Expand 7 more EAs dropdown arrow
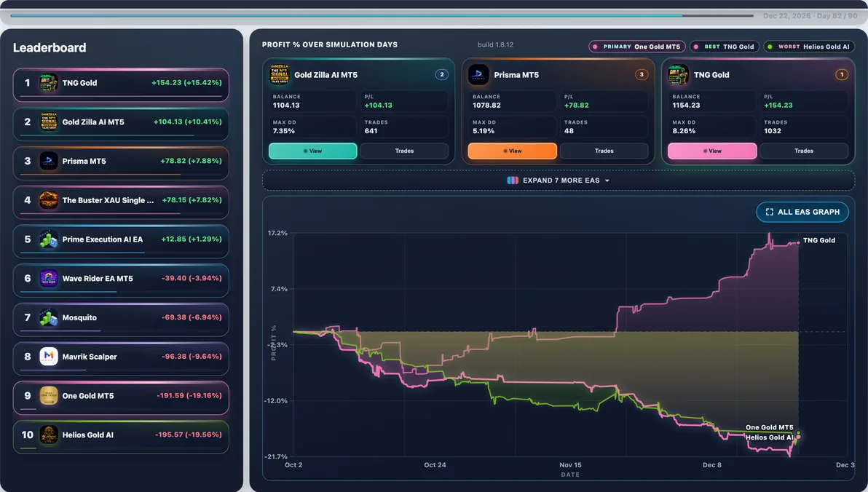 tap(607, 181)
